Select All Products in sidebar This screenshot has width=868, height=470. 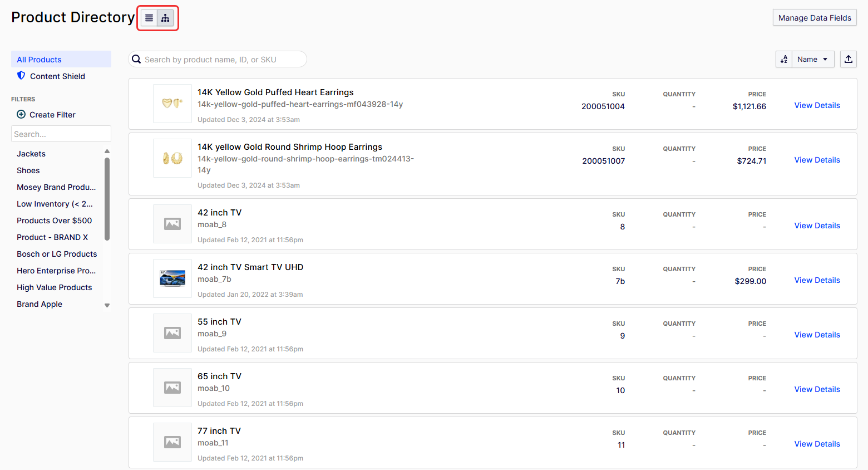coord(61,59)
